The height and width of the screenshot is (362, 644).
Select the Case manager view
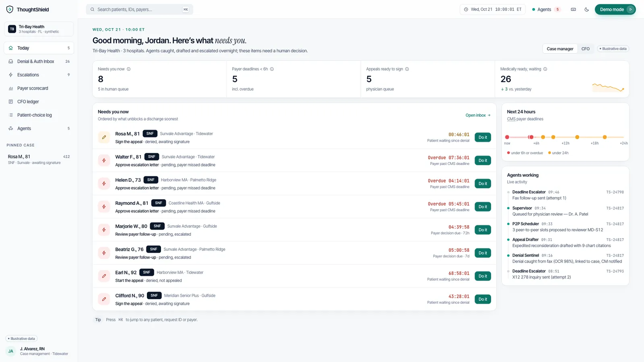pos(560,49)
